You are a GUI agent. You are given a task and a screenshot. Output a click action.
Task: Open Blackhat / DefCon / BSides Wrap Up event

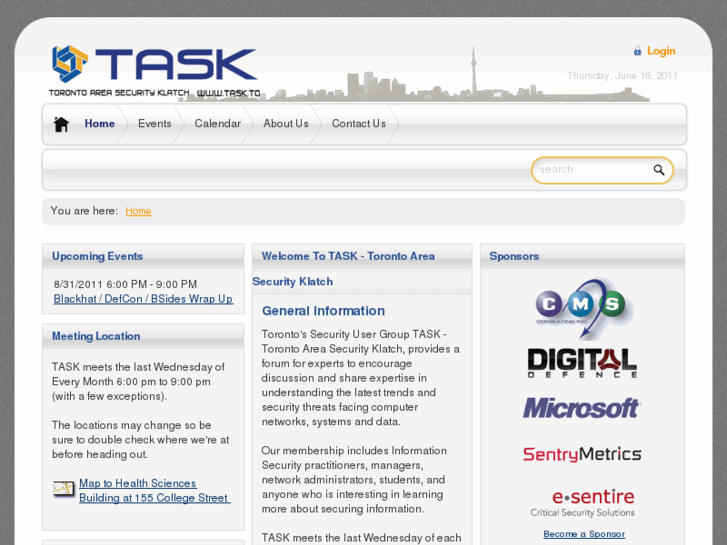(143, 299)
